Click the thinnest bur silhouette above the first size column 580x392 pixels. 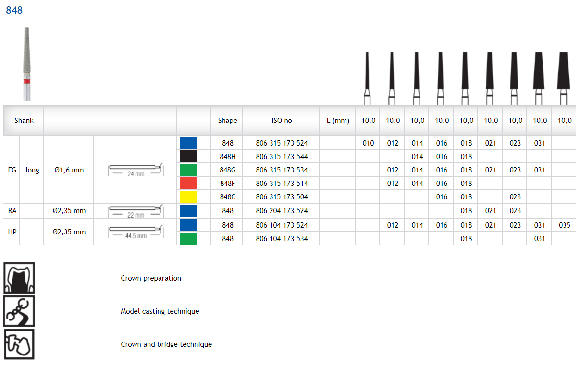click(367, 78)
